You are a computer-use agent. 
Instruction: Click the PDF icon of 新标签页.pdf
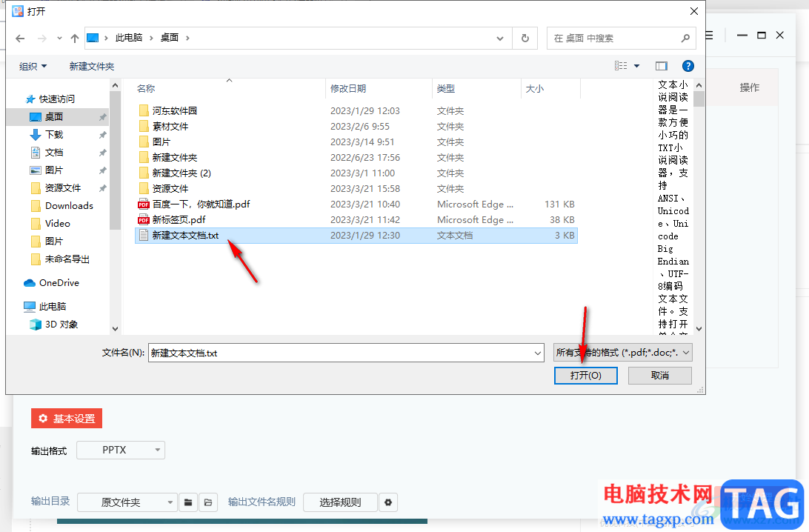[144, 220]
